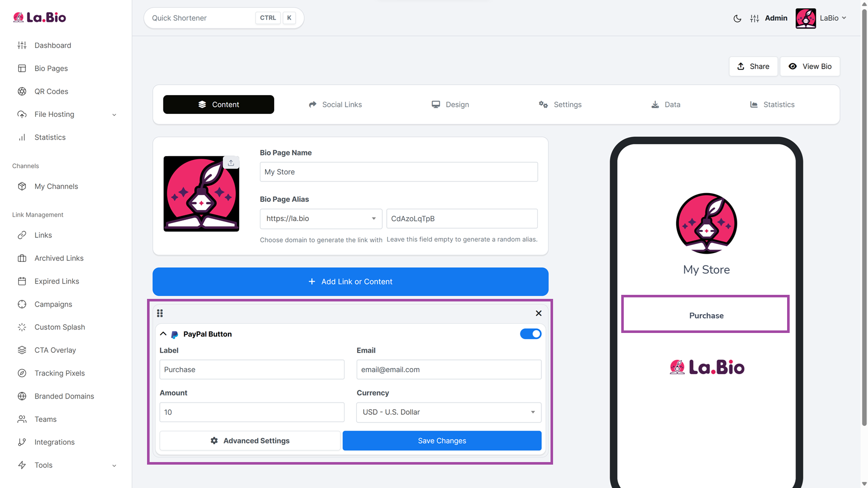
Task: Click the Admin sliders icon
Action: (x=755, y=18)
